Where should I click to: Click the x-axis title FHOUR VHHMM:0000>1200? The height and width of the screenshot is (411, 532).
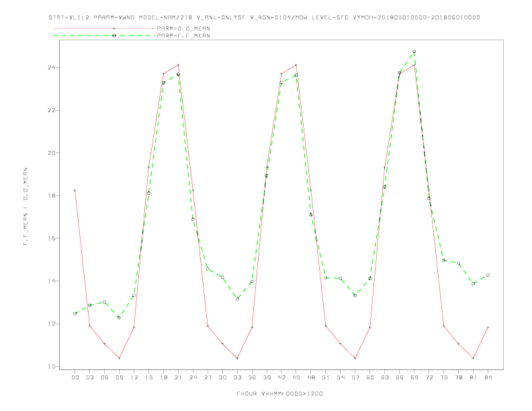[279, 394]
